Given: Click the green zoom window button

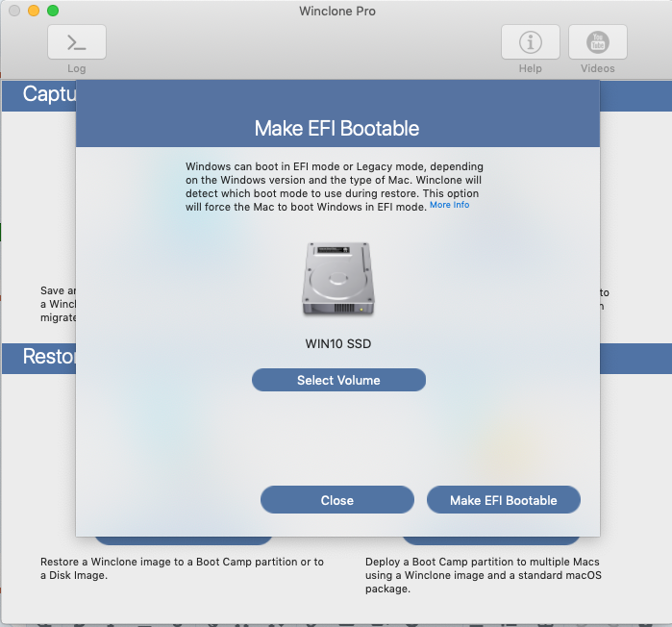Looking at the screenshot, I should [x=53, y=11].
